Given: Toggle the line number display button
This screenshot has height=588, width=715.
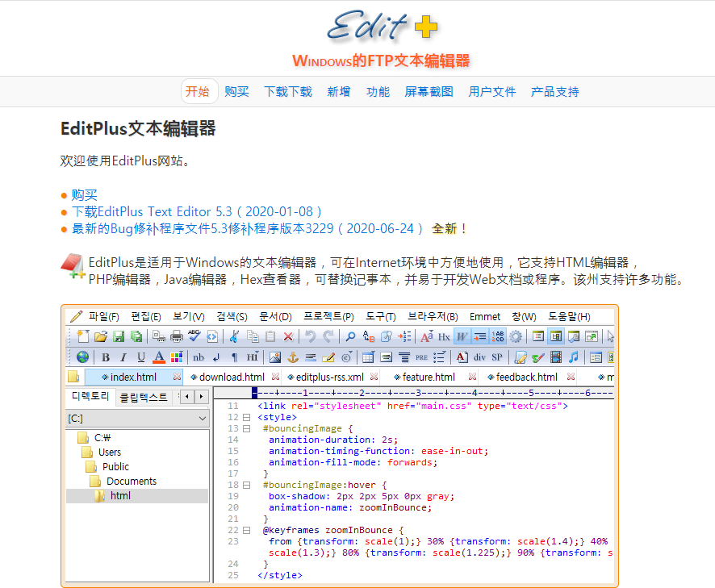Looking at the screenshot, I should tap(497, 336).
